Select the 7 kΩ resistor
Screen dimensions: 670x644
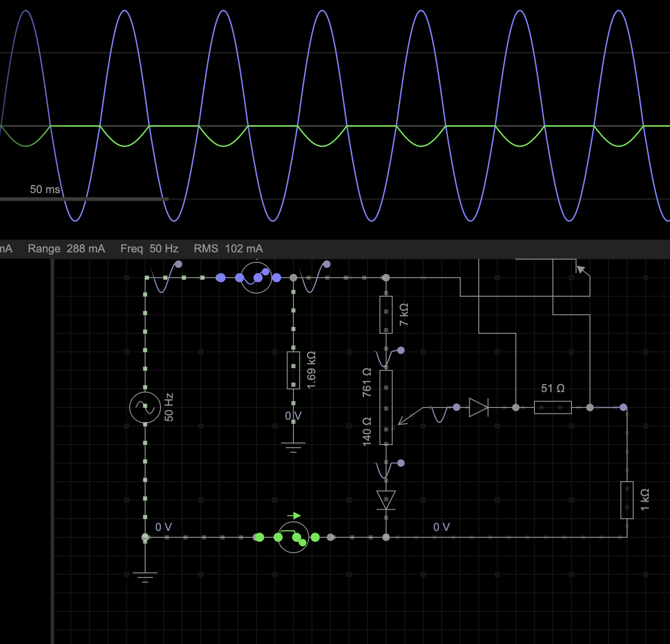(386, 315)
